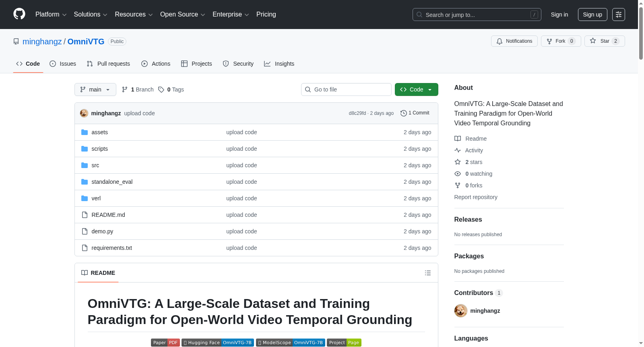Click the fork icon beside 0 forks

coord(458,185)
